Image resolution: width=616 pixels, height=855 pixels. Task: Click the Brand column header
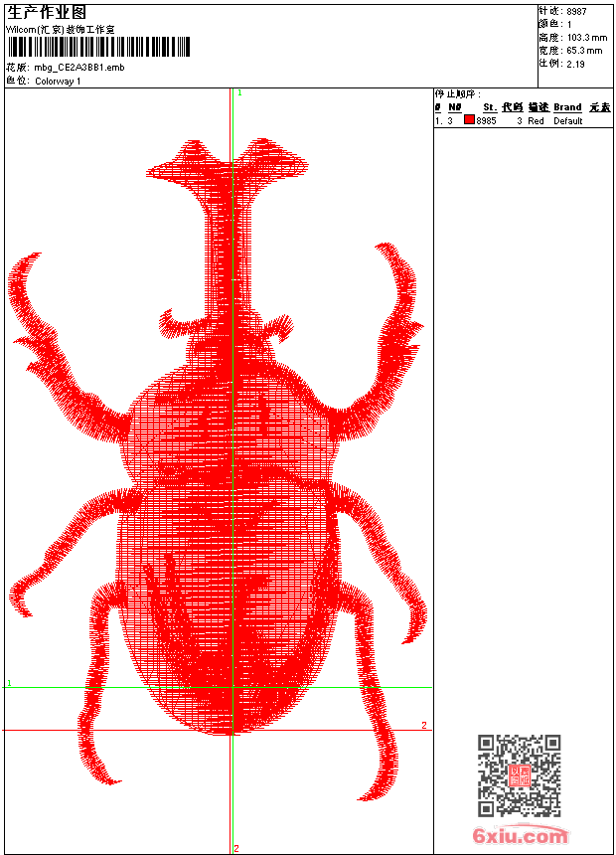pos(567,107)
